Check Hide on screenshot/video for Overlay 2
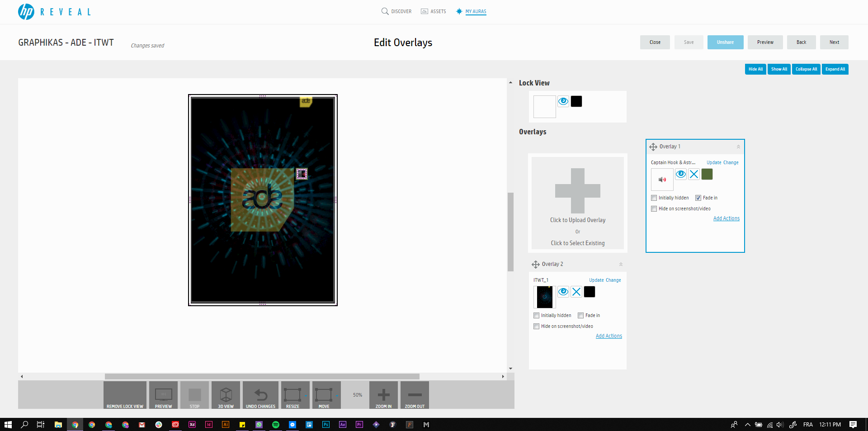 (x=536, y=326)
